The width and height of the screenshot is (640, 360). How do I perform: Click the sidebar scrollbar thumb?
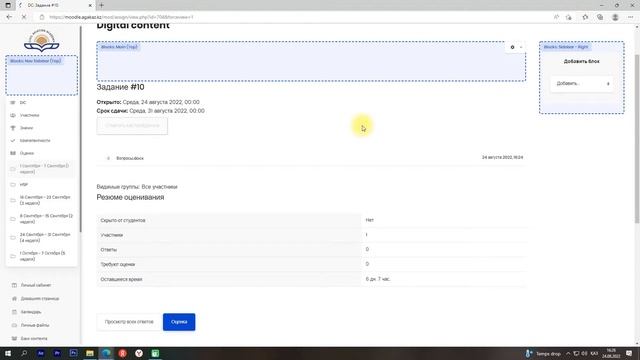(x=80, y=130)
